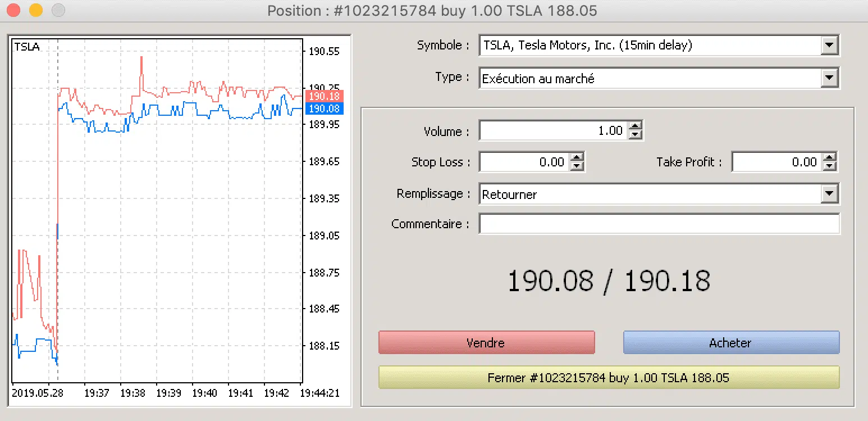The height and width of the screenshot is (421, 868).
Task: Expand the Type dropdown arrow
Action: pos(829,78)
